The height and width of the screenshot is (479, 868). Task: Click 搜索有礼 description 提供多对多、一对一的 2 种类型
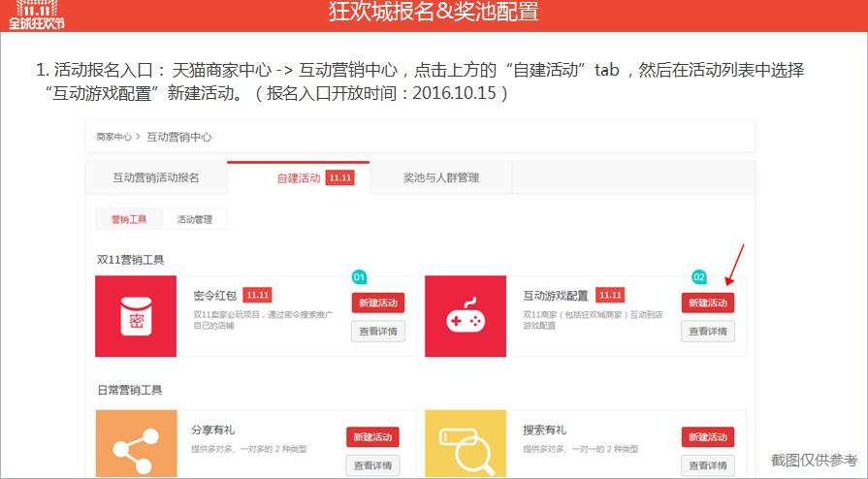pyautogui.click(x=581, y=449)
